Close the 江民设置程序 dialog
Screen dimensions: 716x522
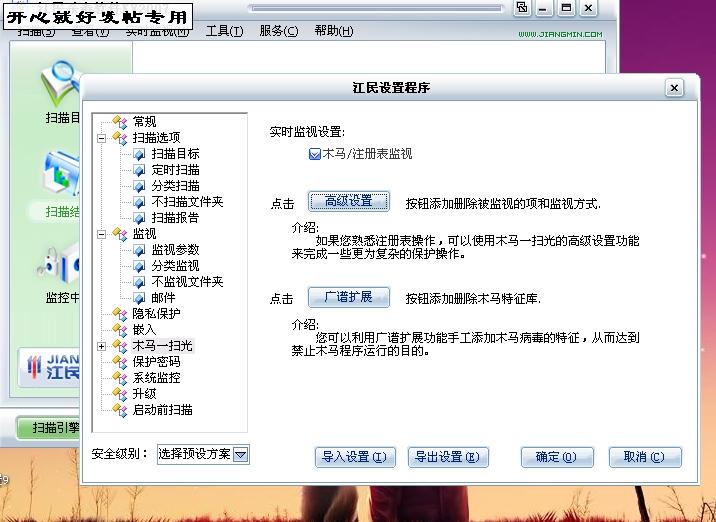click(x=674, y=88)
